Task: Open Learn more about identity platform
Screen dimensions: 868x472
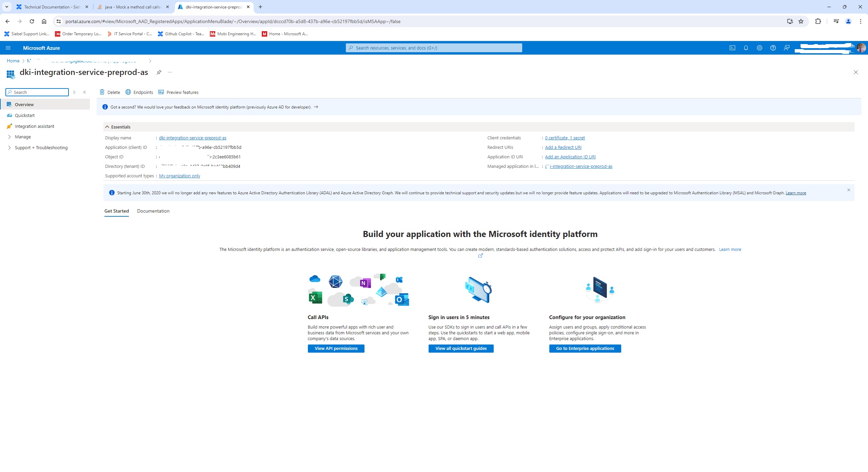Action: click(x=730, y=249)
